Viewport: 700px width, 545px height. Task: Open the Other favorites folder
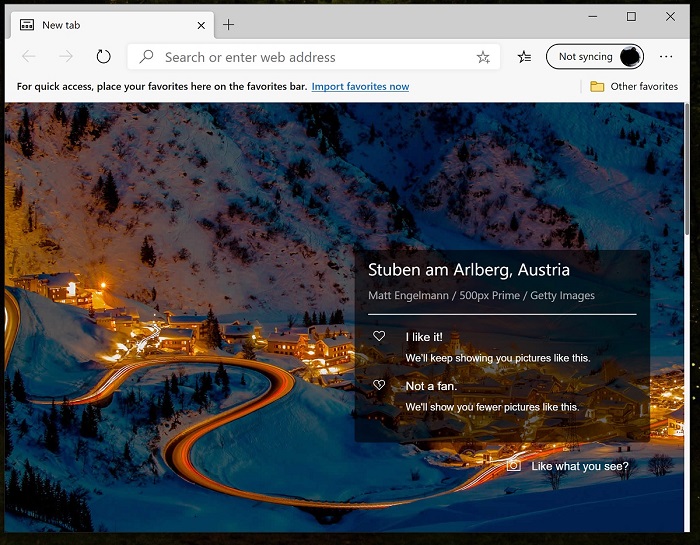(x=634, y=87)
